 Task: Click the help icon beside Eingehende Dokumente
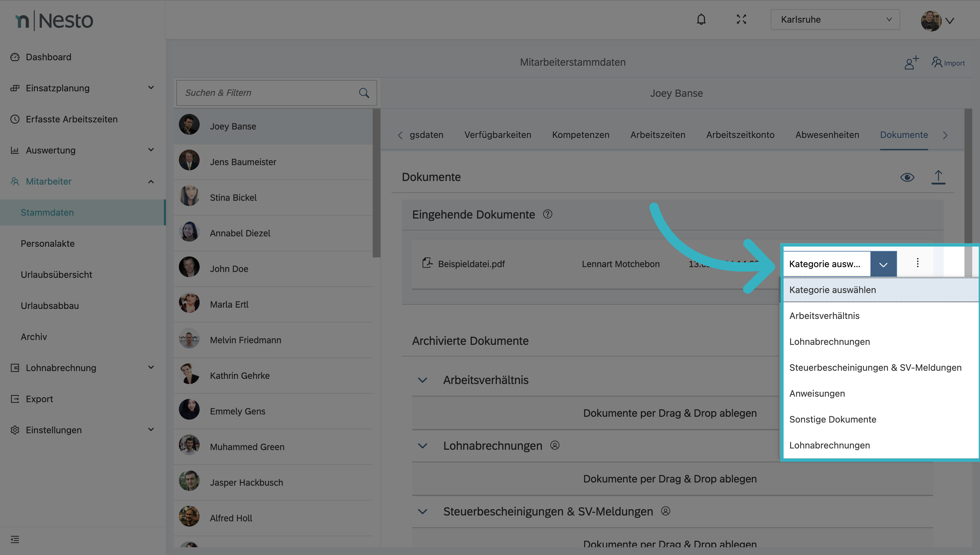click(x=547, y=214)
